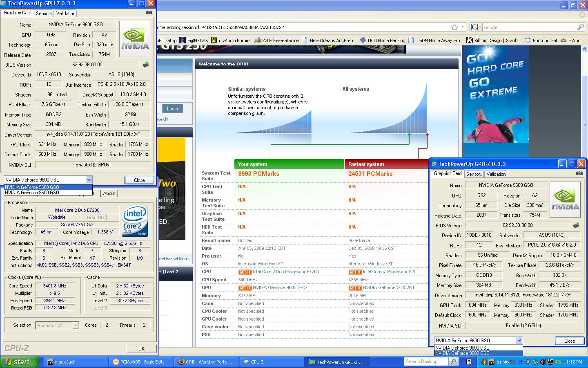This screenshot has width=588, height=368.
Task: Open GPU selection dropdown in left GPU-Z
Action: [x=89, y=180]
